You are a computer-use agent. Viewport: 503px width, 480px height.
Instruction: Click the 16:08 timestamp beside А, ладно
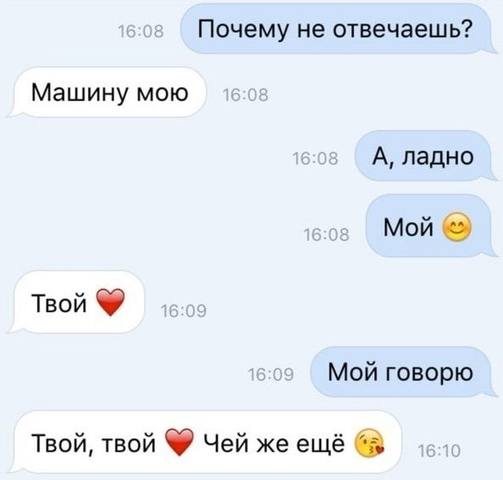[315, 158]
